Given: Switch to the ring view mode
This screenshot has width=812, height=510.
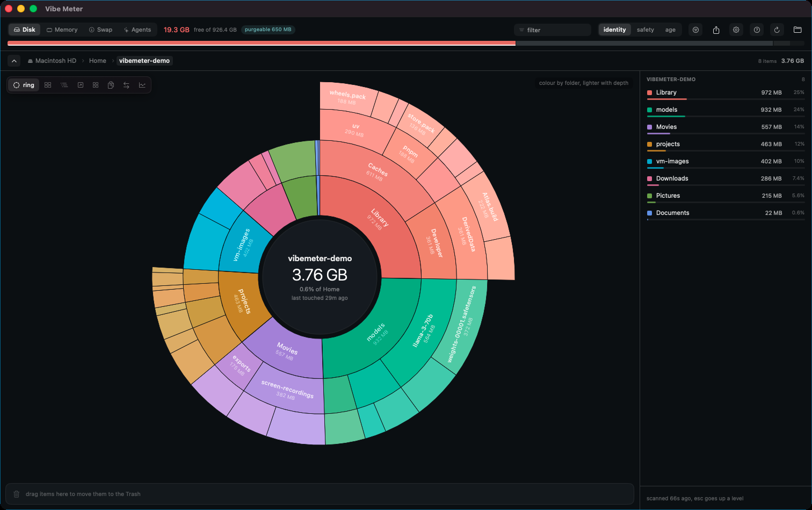Looking at the screenshot, I should pos(24,85).
